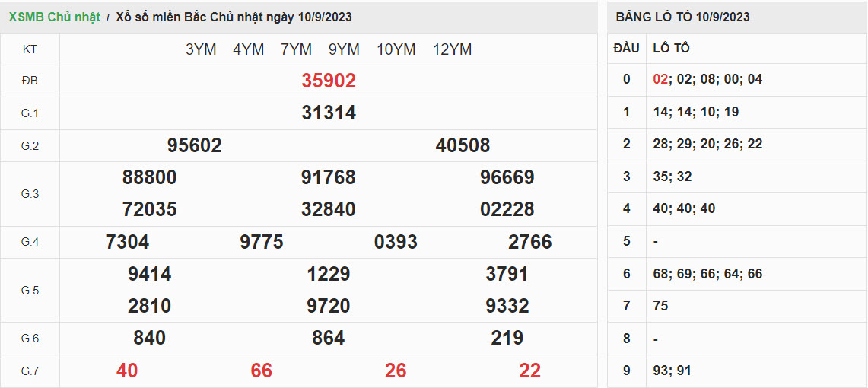Click the first prize number 31314
This screenshot has height=388, width=868.
click(329, 113)
